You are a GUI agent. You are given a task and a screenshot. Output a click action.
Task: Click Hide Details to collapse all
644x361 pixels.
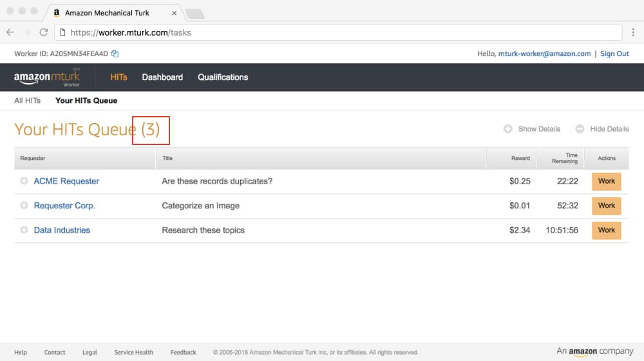[602, 129]
